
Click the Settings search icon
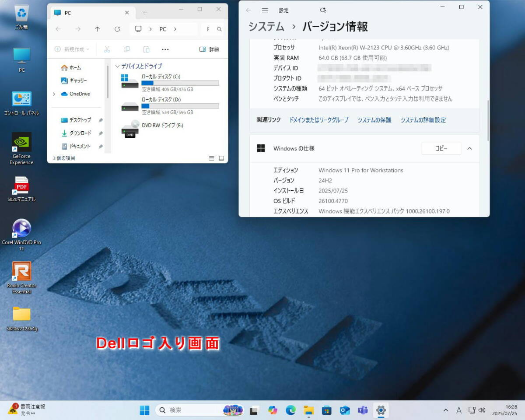pos(323,10)
